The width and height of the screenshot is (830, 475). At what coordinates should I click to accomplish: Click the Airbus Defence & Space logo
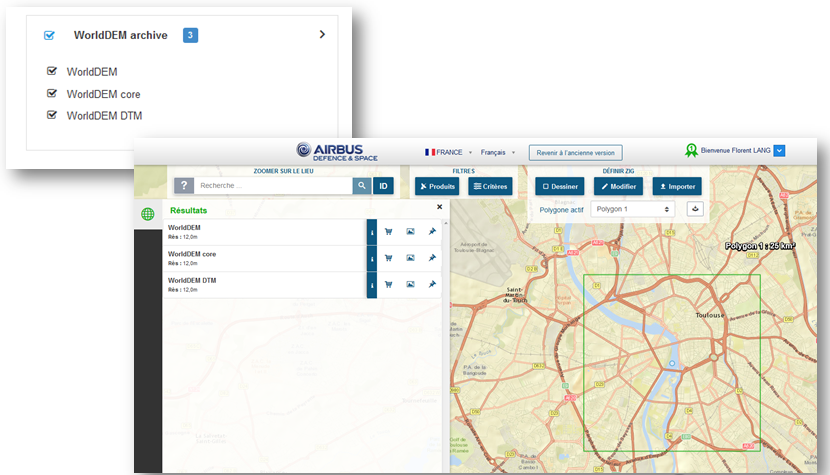click(337, 152)
